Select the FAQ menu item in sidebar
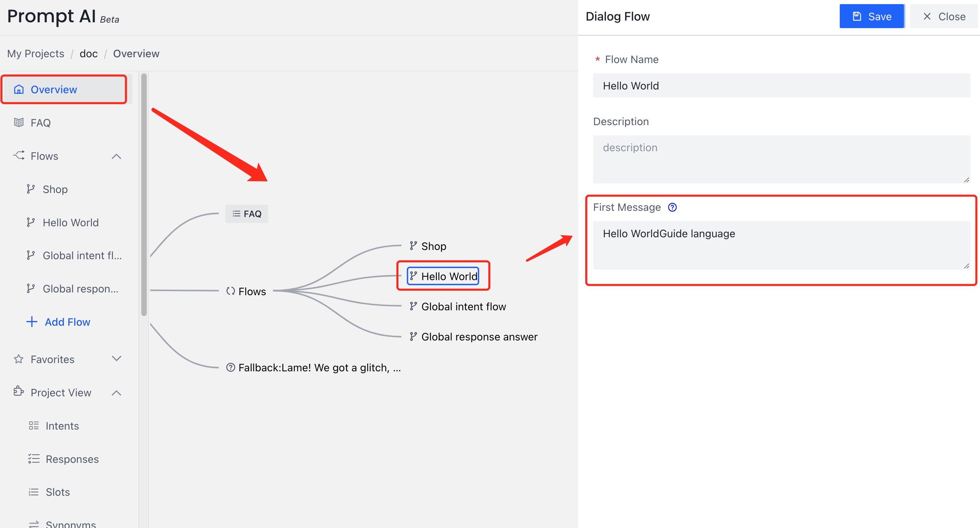Screen dimensions: 980x528 [x=40, y=122]
